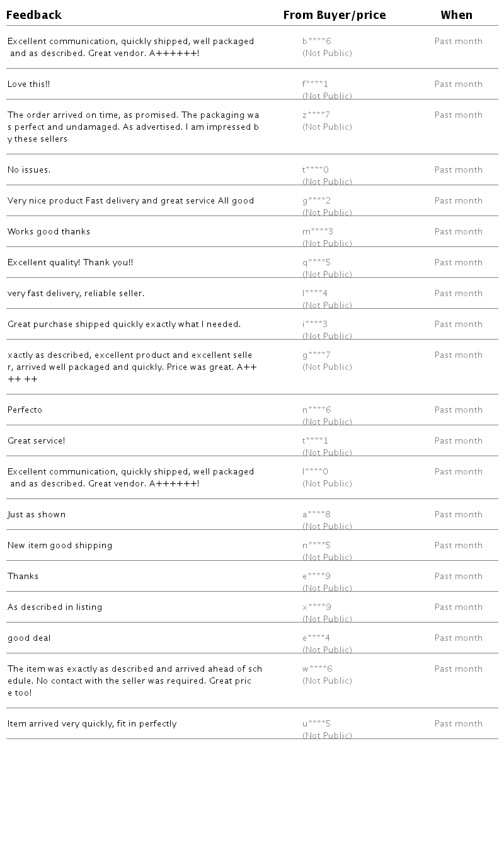Click buyer q****5 username
504x862 pixels.
click(x=316, y=263)
